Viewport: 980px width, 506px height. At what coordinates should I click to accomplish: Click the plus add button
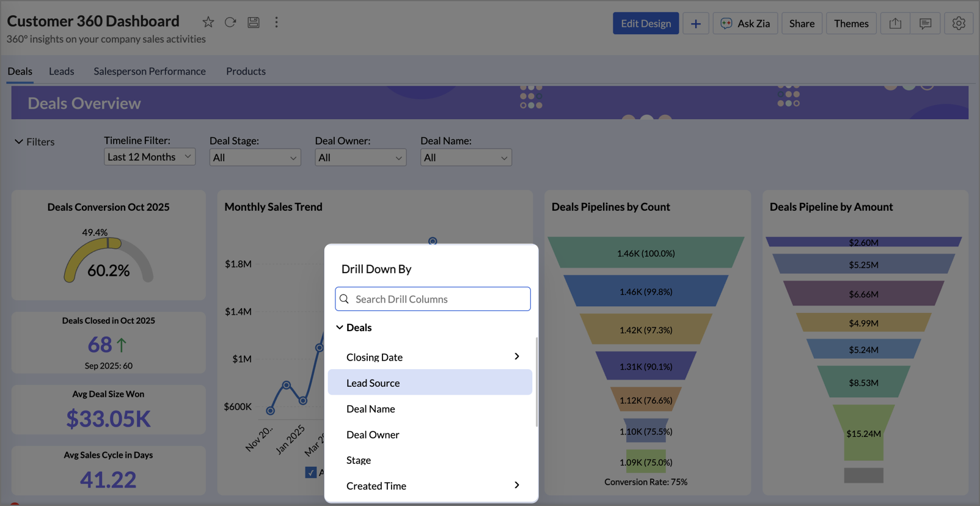click(695, 24)
